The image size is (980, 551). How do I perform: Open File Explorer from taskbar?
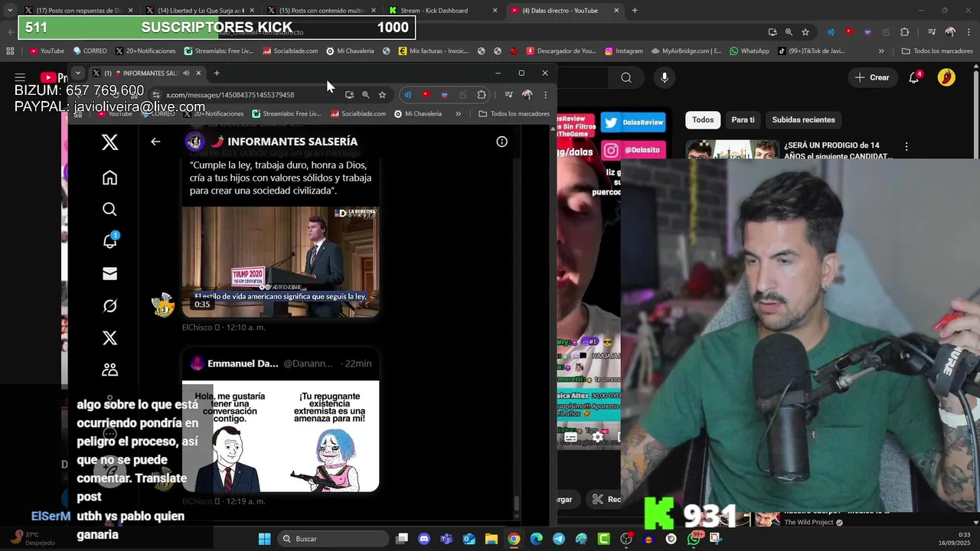(x=492, y=539)
